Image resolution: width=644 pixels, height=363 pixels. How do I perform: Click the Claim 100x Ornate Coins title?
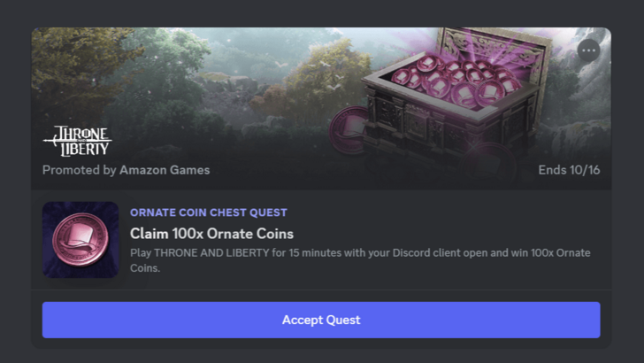coord(211,234)
